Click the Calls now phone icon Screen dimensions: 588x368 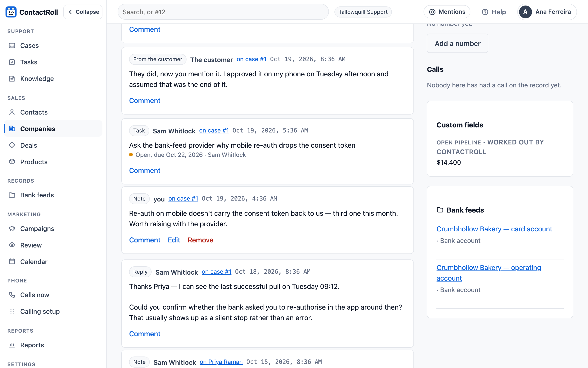tap(12, 295)
